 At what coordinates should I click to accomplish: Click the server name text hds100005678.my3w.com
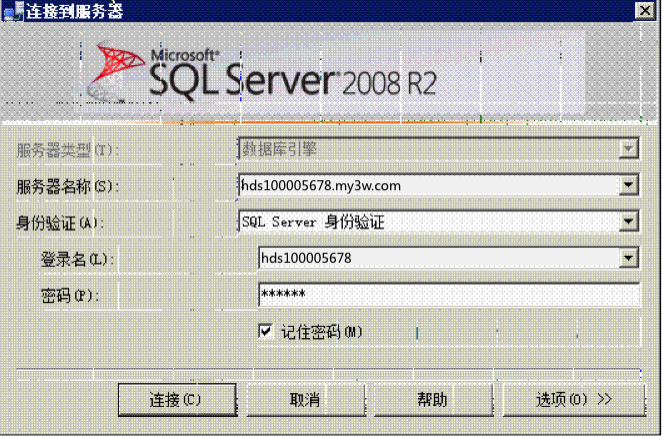pos(320,185)
